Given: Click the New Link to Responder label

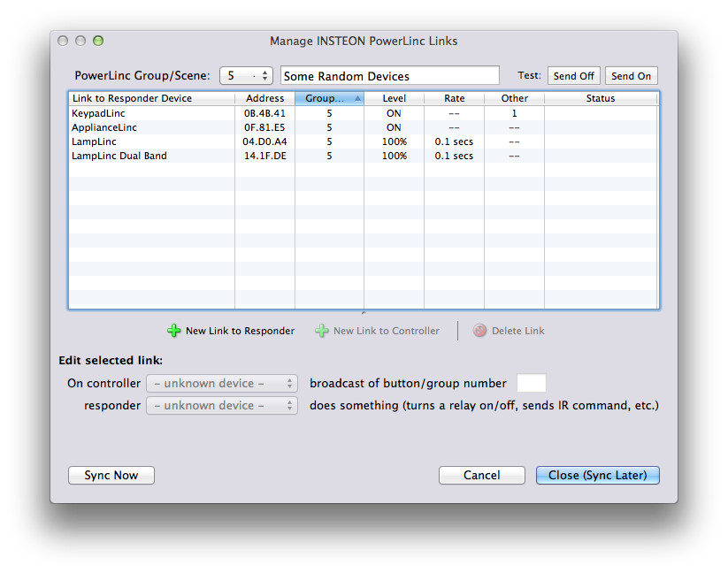Looking at the screenshot, I should [240, 331].
